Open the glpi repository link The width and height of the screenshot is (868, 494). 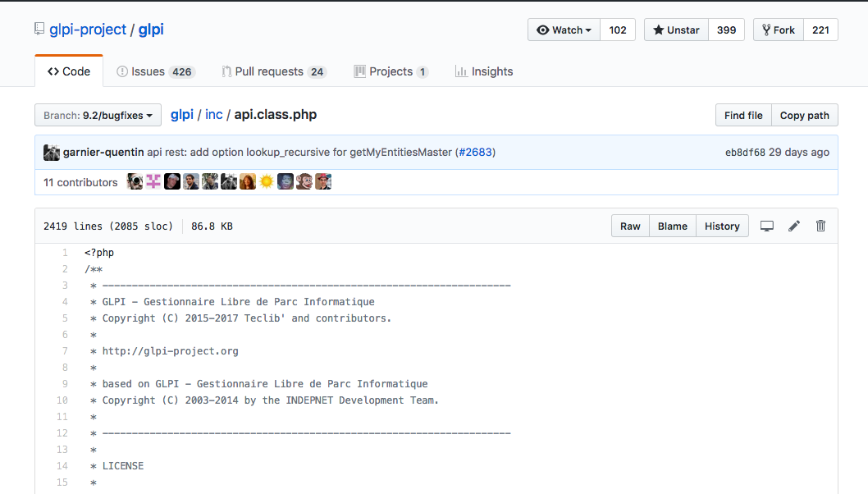coord(151,30)
